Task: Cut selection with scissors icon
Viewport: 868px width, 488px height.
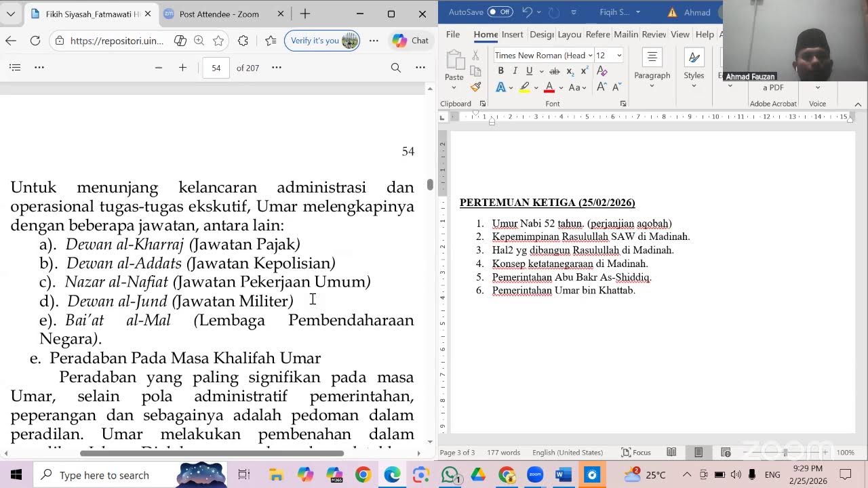Action: pos(475,56)
